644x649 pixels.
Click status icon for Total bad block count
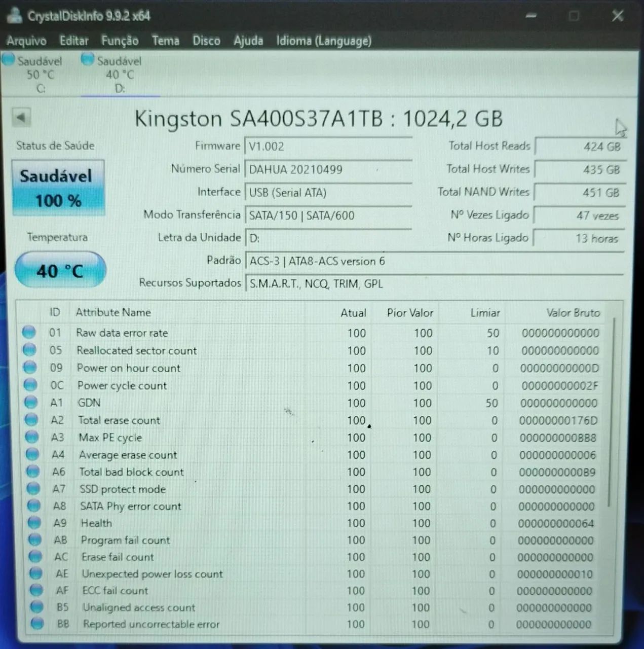click(x=33, y=471)
